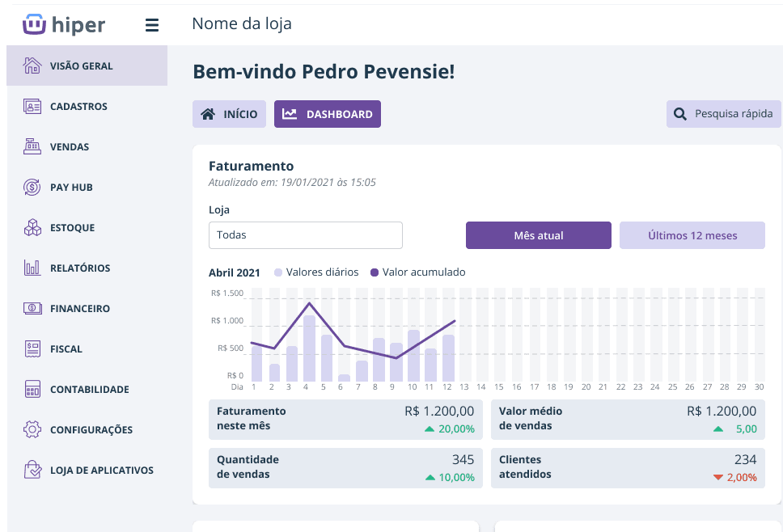The height and width of the screenshot is (532, 783).
Task: Click green up arrow beside 5,00
Action: 718,429
